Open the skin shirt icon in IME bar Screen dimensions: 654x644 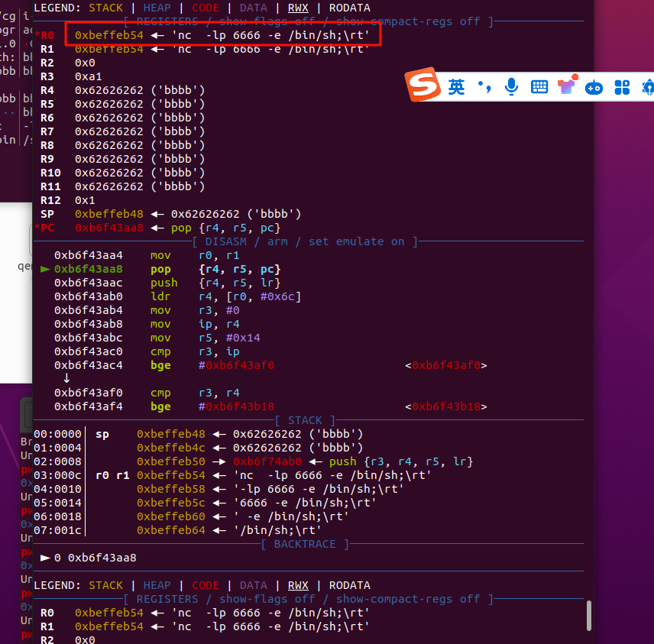[566, 86]
